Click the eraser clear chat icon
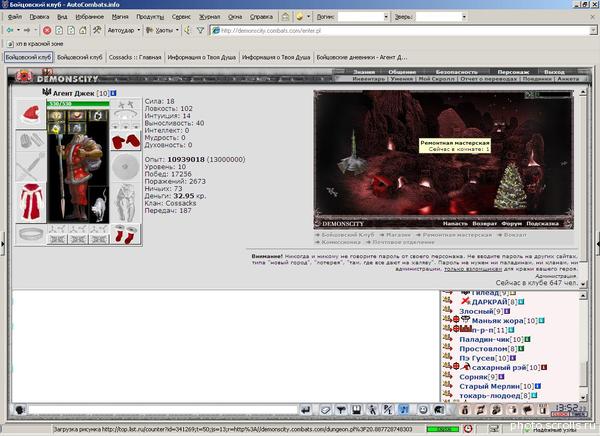The height and width of the screenshot is (436, 600). tap(325, 410)
